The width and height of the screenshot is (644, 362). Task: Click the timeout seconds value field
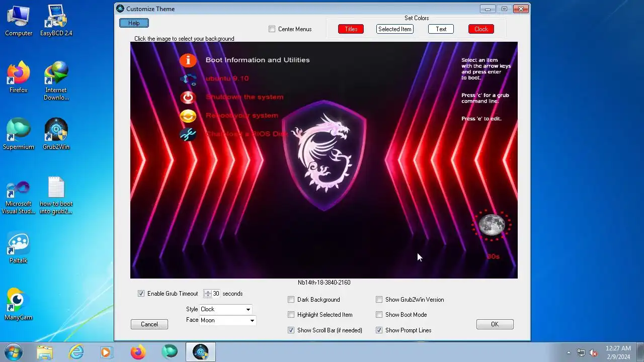[x=216, y=294]
